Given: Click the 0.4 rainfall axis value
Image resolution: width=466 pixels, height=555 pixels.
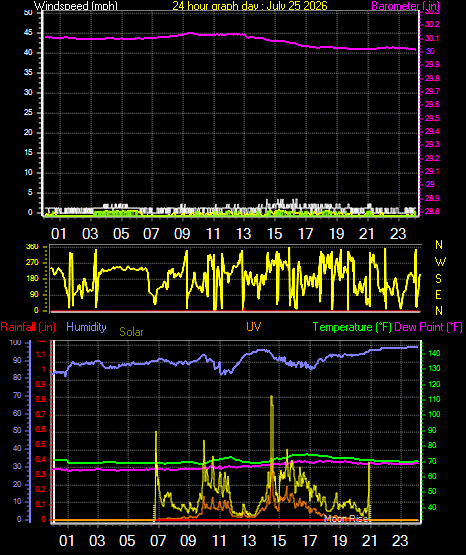Looking at the screenshot, I should pyautogui.click(x=41, y=460).
